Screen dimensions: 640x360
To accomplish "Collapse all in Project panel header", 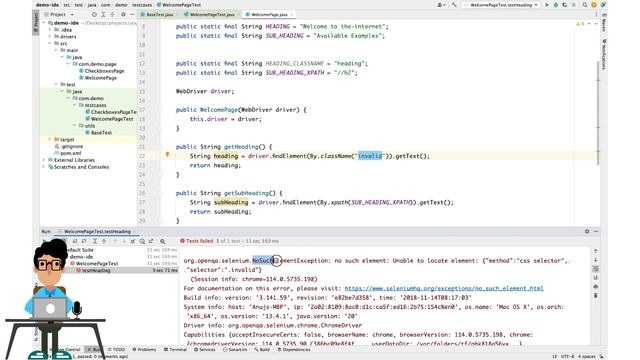I will 112,14.
